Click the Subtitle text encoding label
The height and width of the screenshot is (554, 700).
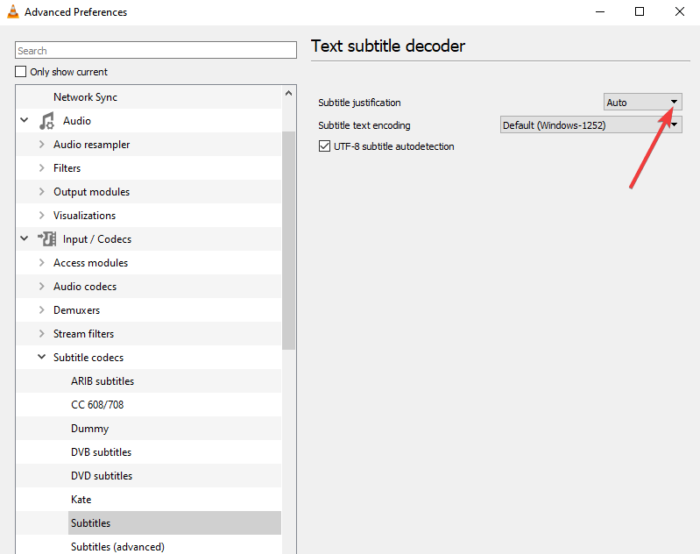[364, 125]
